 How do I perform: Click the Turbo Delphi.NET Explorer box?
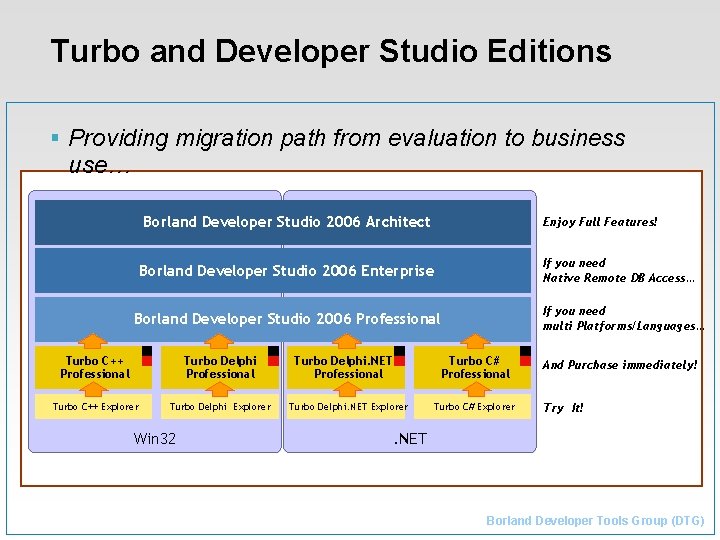pos(346,406)
